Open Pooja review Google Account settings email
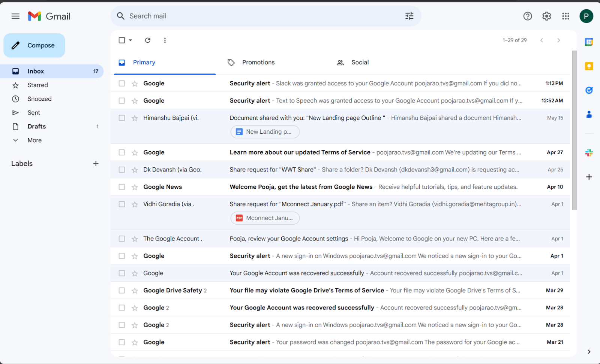Image resolution: width=600 pixels, height=364 pixels. click(340, 239)
